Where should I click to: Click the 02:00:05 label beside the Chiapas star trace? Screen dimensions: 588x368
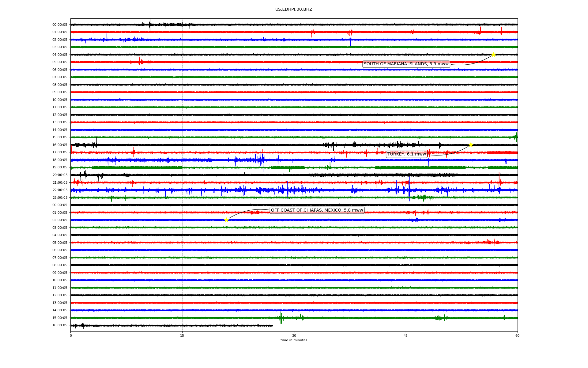60,220
